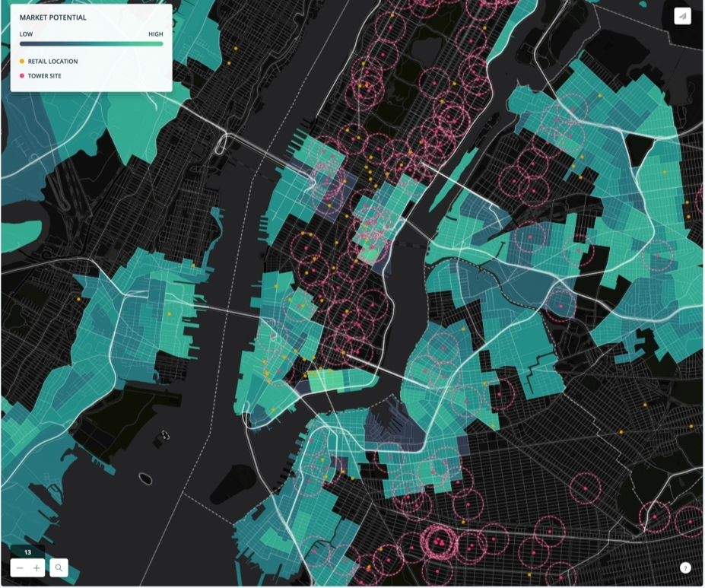Open the help question mark button
Image resolution: width=705 pixels, height=588 pixels.
[685, 567]
